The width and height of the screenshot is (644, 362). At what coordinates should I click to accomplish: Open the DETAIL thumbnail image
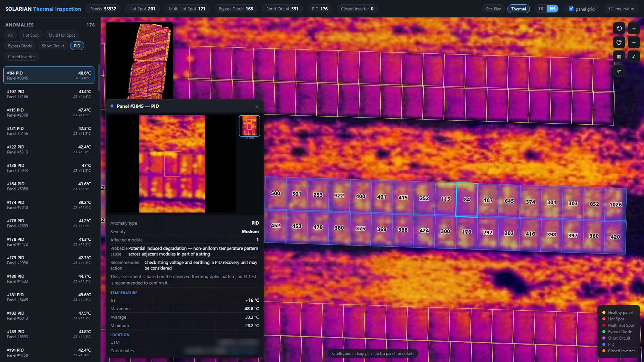point(249,126)
